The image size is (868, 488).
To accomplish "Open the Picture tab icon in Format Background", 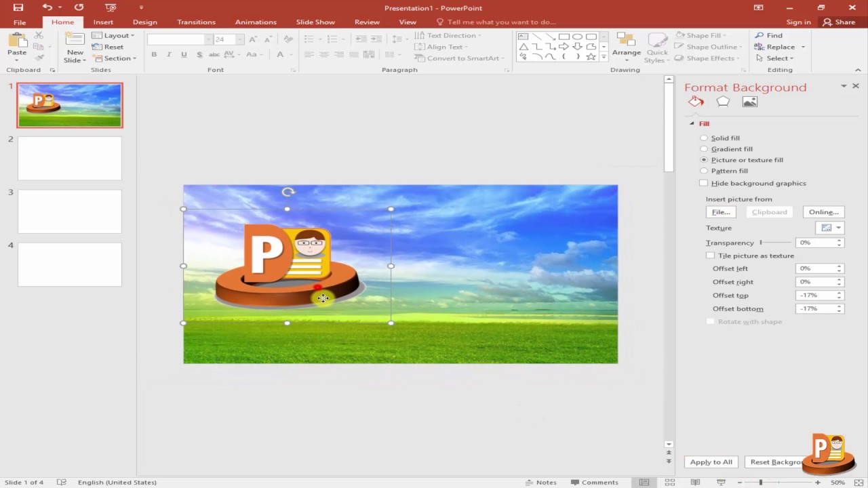I will point(749,102).
